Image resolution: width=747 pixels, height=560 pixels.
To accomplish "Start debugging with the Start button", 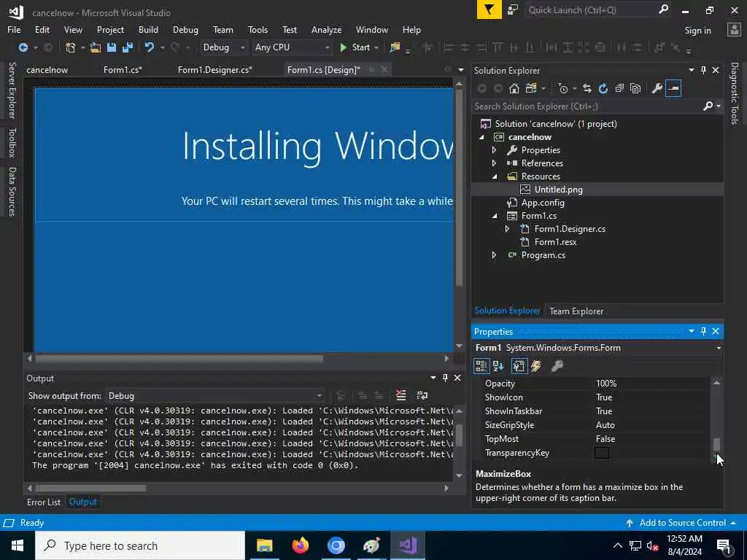I will pos(355,47).
